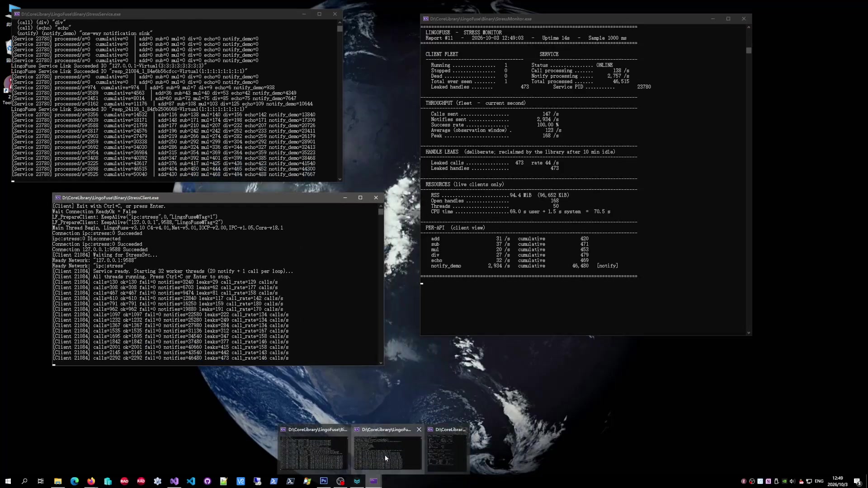
Task: Open Photoshop from the taskbar
Action: [x=324, y=481]
